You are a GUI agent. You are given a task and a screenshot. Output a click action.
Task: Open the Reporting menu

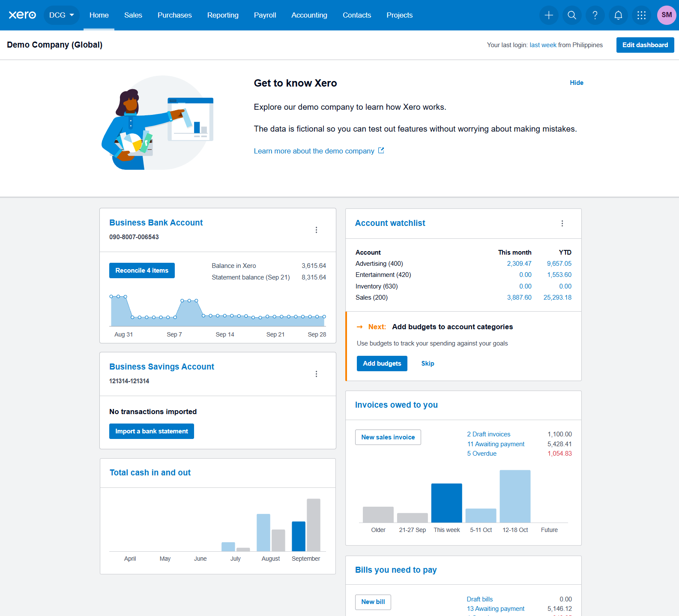click(x=223, y=15)
